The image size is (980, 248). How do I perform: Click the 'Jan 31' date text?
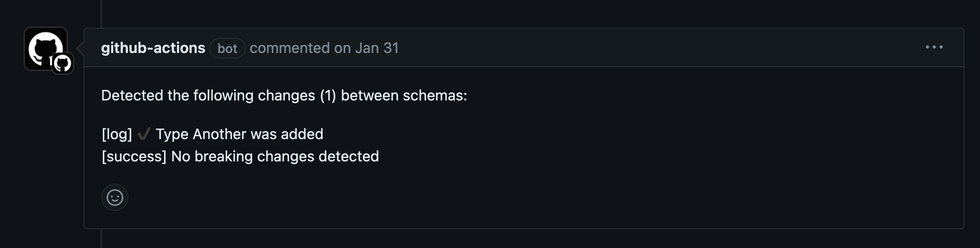[377, 48]
